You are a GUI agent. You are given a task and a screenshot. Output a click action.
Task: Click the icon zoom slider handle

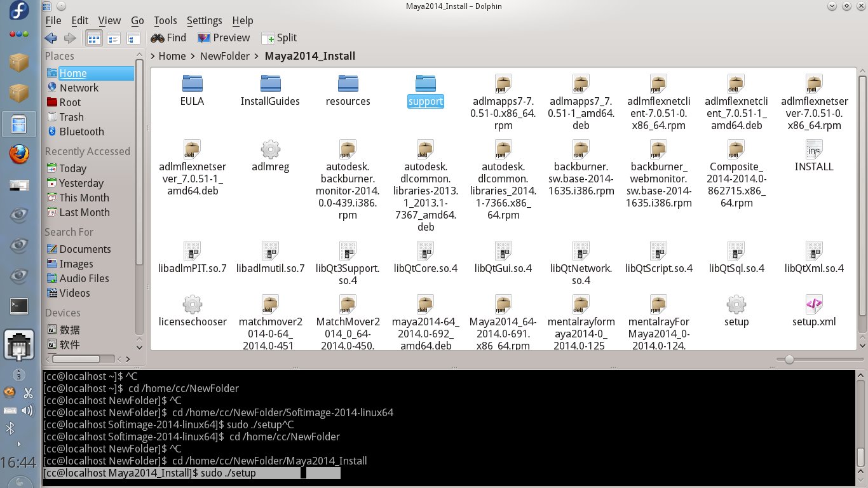coord(789,360)
